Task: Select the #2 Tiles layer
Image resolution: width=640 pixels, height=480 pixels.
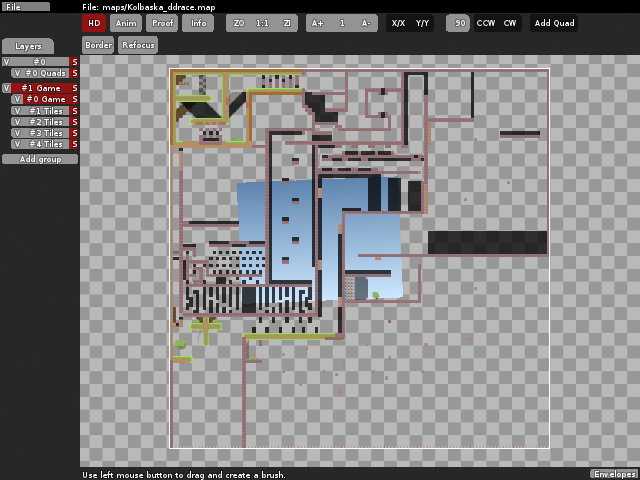Action: click(x=45, y=122)
